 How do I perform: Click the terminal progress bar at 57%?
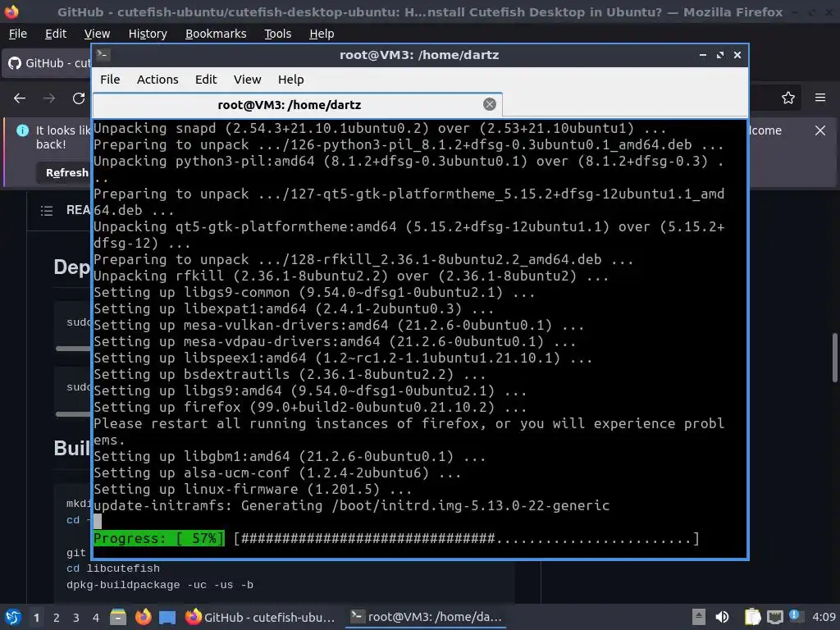click(396, 538)
